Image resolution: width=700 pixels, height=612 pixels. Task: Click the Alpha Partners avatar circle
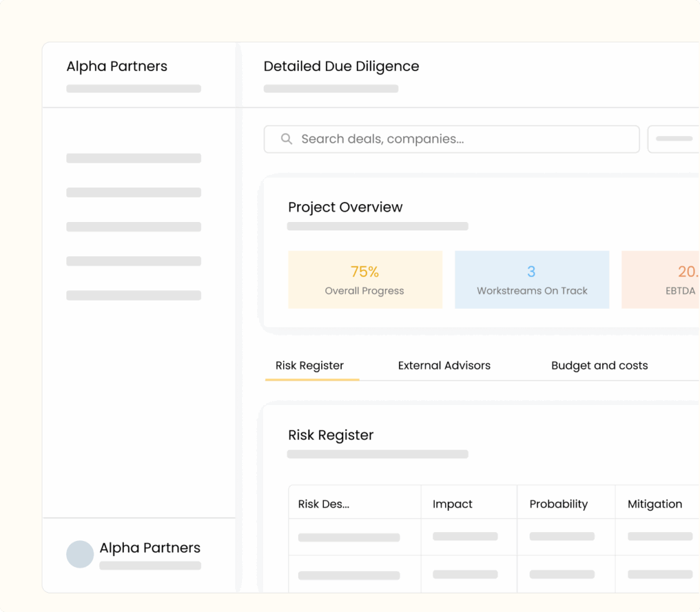(80, 555)
